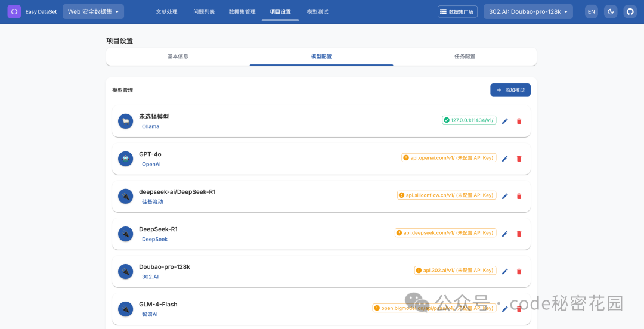This screenshot has height=329, width=644.
Task: Click the api.deepseek.com/v1/ status chip
Action: pos(445,233)
